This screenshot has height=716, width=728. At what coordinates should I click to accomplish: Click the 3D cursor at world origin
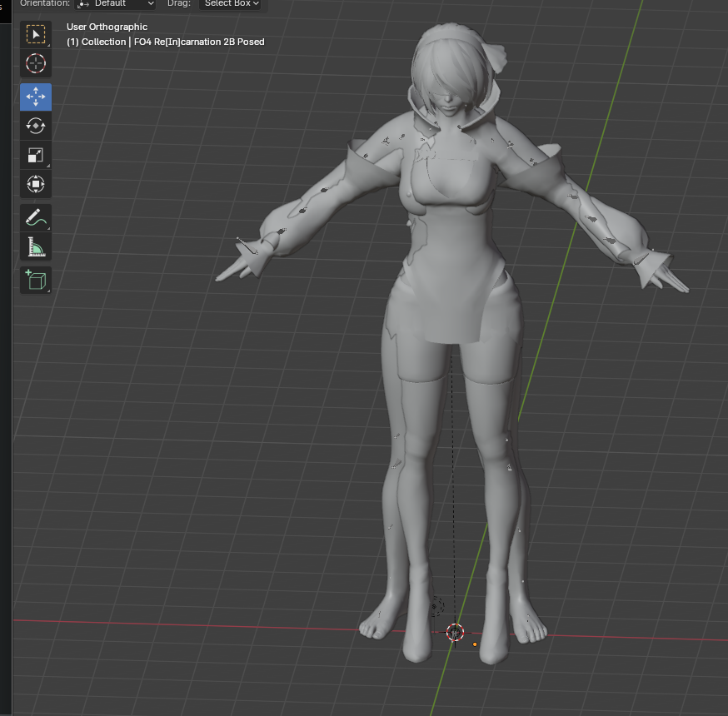455,633
